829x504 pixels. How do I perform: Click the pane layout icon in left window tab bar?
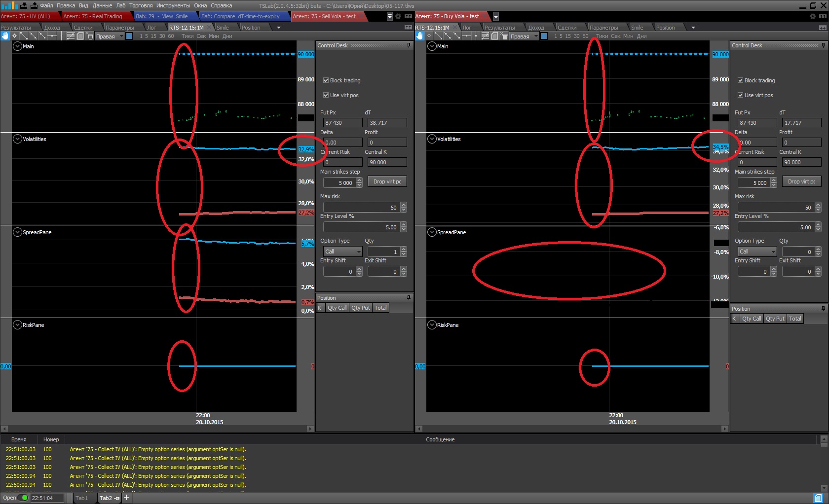[x=408, y=16]
